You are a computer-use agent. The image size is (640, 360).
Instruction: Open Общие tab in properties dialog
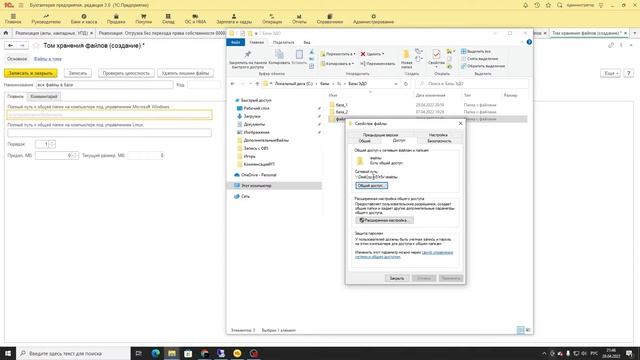364,141
